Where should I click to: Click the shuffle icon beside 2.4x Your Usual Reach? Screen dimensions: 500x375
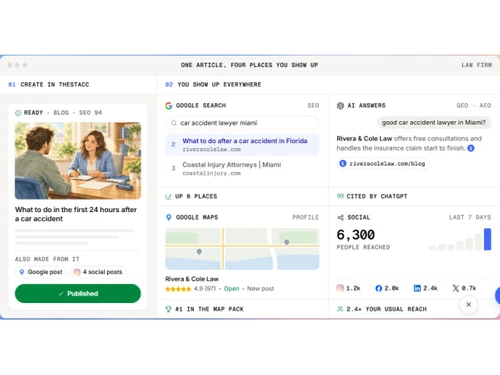pyautogui.click(x=340, y=309)
